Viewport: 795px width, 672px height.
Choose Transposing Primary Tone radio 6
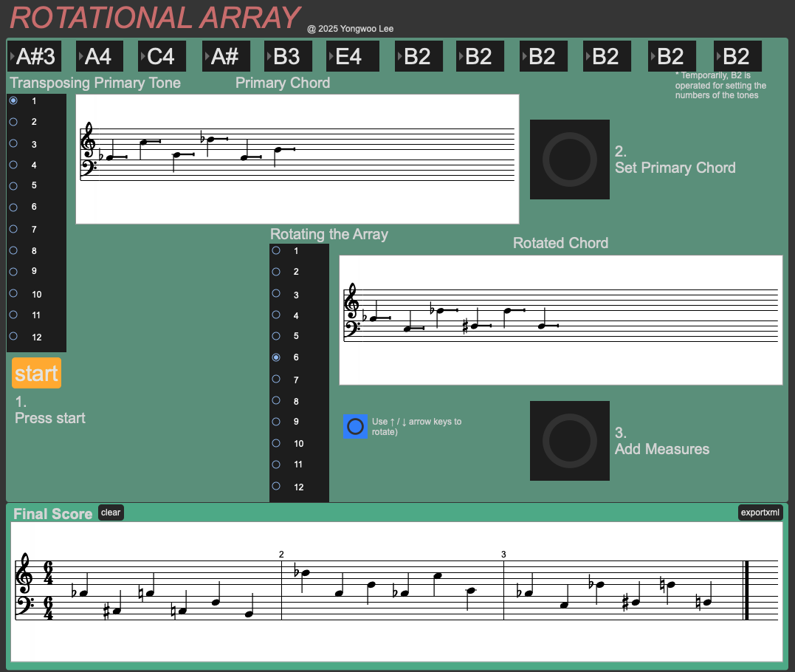(x=14, y=208)
